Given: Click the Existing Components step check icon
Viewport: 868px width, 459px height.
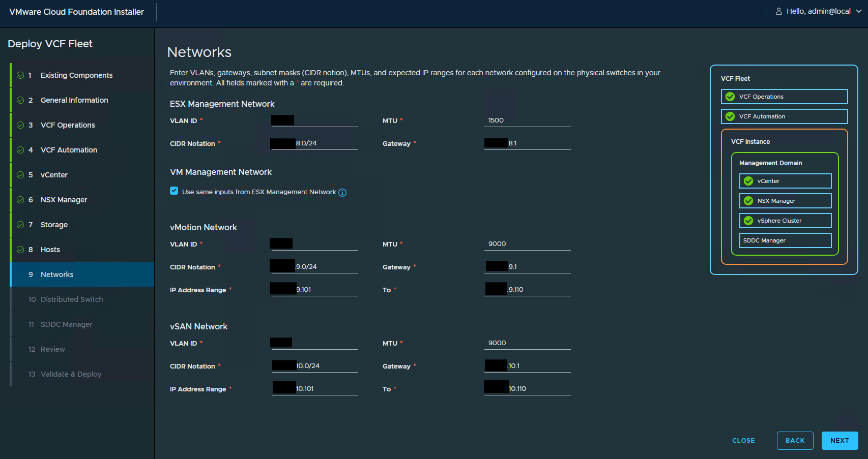Looking at the screenshot, I should pyautogui.click(x=20, y=75).
